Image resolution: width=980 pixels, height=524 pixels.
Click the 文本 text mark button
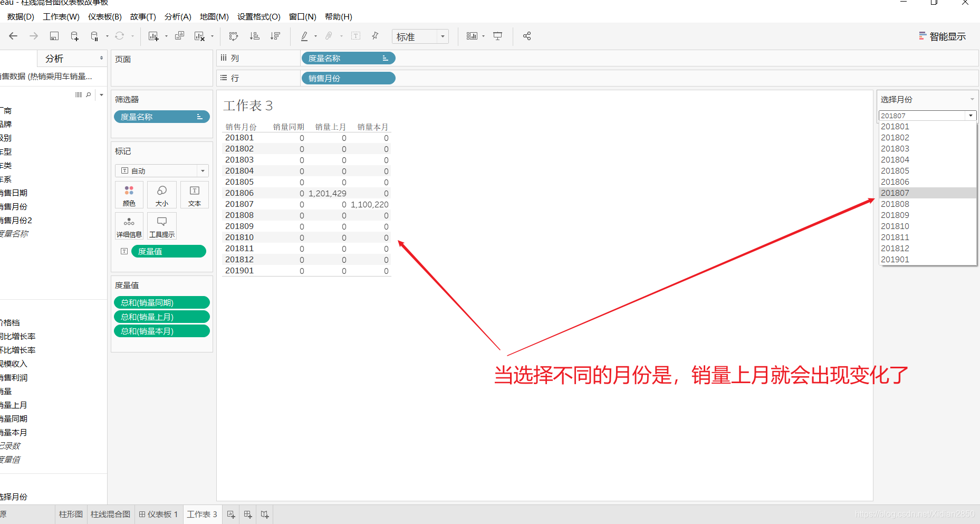click(195, 195)
